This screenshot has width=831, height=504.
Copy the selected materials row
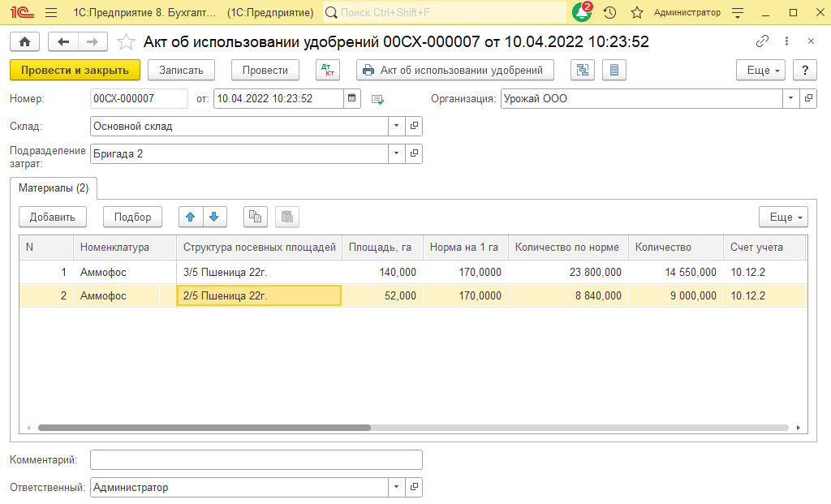point(256,217)
